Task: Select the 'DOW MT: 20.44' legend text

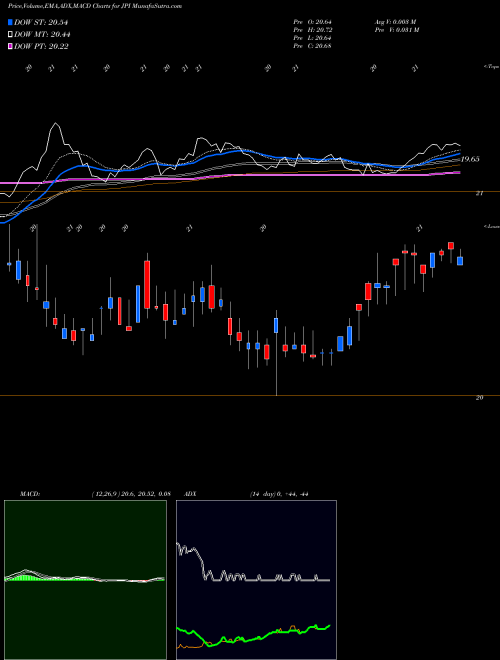Action: 43,35
